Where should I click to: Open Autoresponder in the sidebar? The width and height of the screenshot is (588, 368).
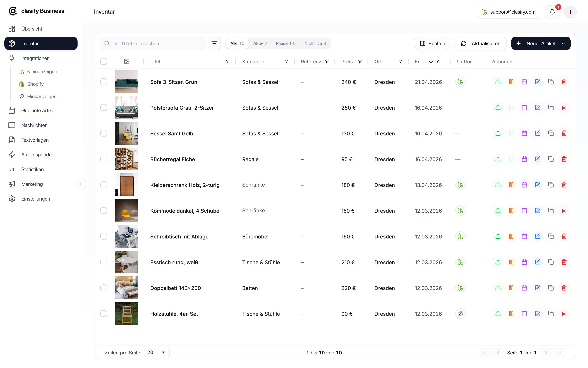coord(41,155)
